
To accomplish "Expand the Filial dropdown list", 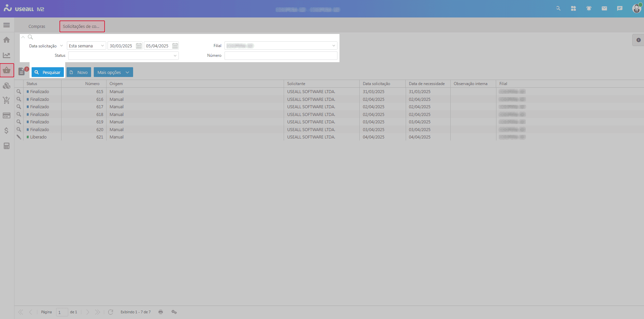I will click(x=333, y=46).
